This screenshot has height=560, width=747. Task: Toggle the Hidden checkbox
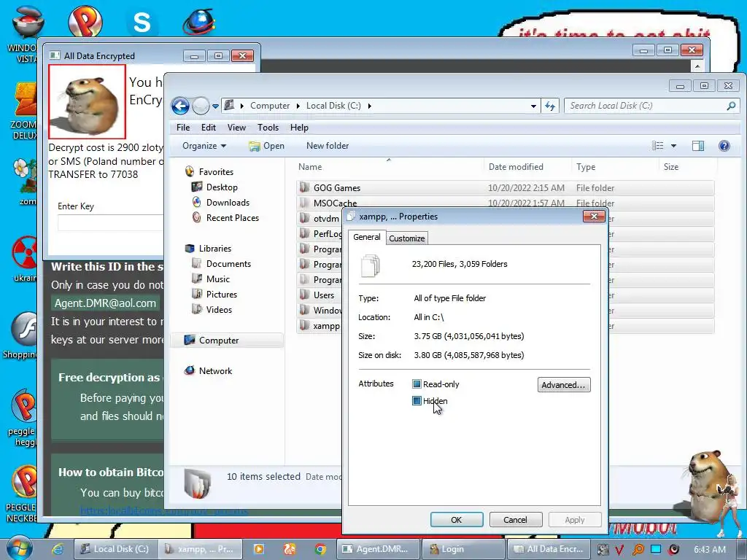tap(417, 401)
